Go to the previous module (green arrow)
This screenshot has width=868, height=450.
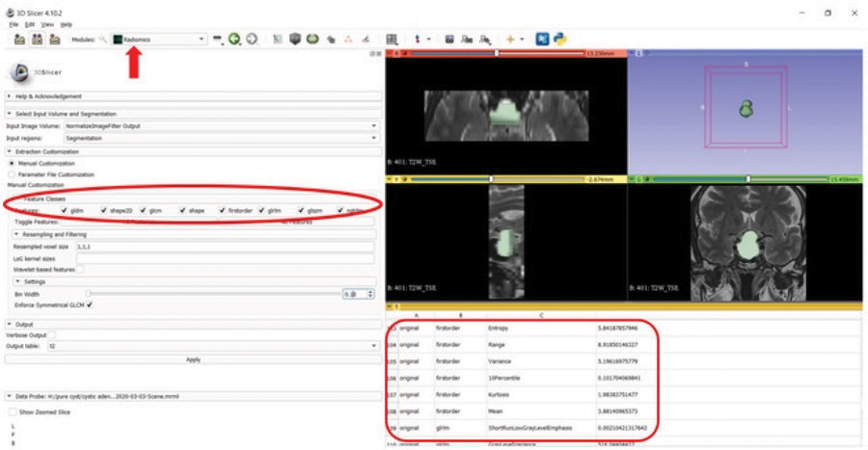(234, 39)
